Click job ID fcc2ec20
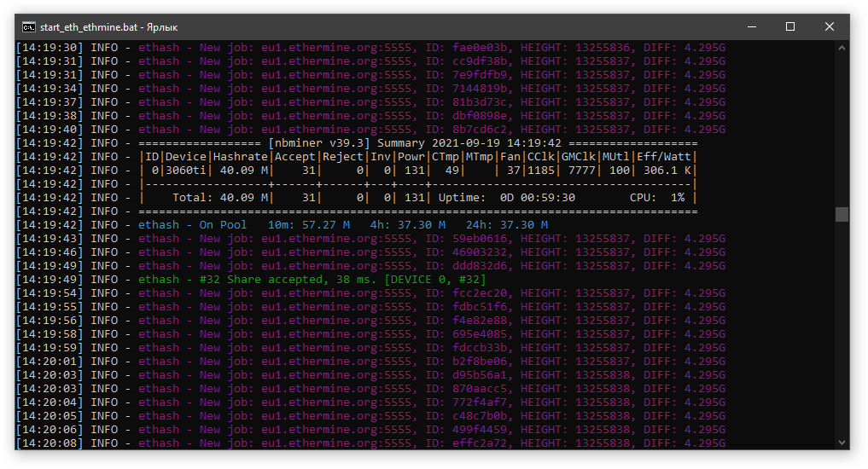Screen dimensions: 868x469 click(480, 293)
